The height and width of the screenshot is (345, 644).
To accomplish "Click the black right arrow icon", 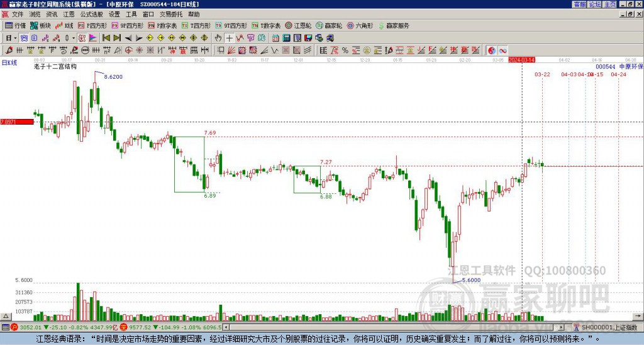I will pyautogui.click(x=139, y=38).
